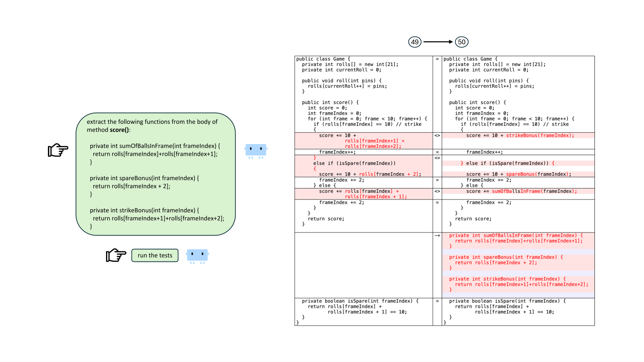Click the circled step number 50
Image resolution: width=644 pixels, height=362 pixels.
point(461,42)
